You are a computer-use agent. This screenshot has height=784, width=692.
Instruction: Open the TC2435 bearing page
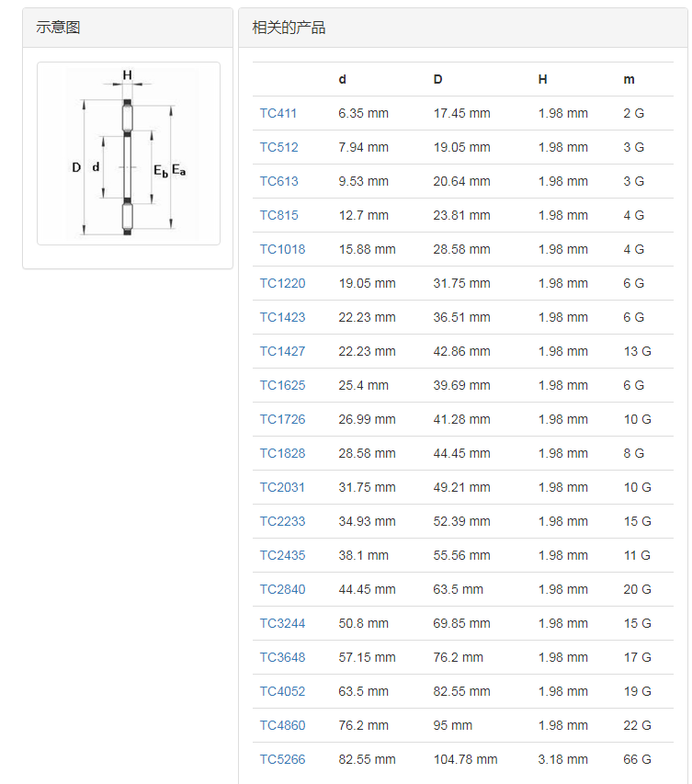(279, 555)
